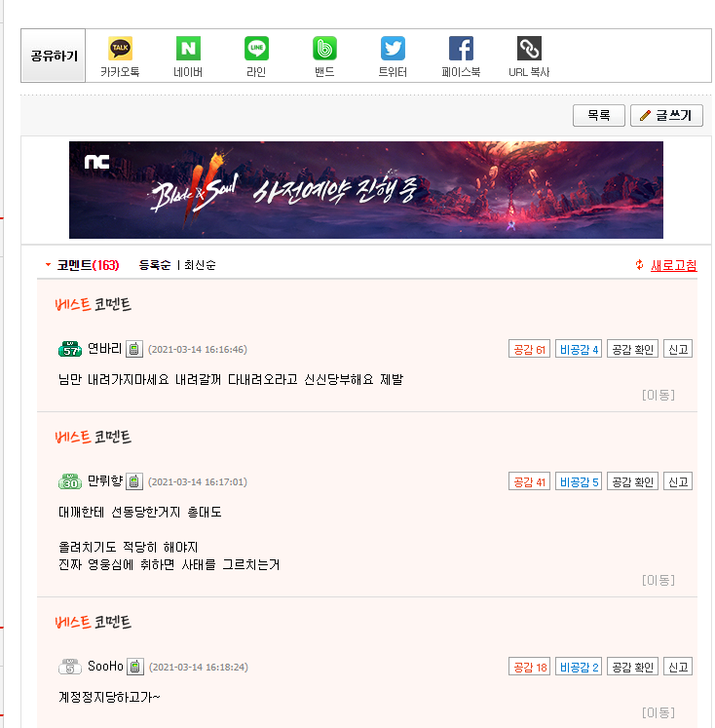Screen dimensions: 715x728
Task: Click timestamp 2021-03-14 16:17:01
Action: coord(198,482)
